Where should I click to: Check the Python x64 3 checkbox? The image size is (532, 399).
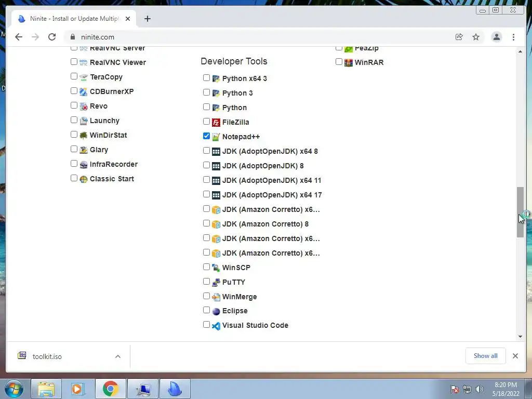[206, 78]
